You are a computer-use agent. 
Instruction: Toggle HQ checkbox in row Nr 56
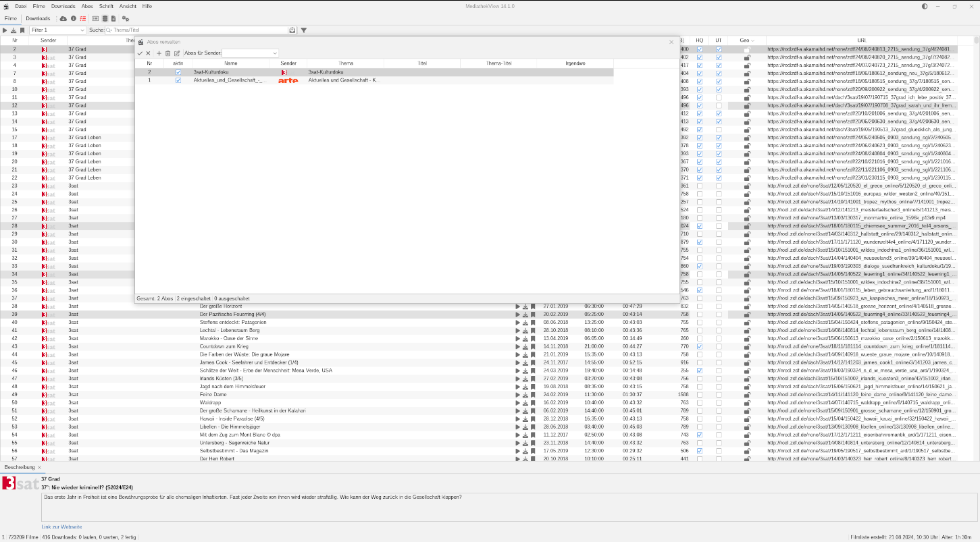pos(700,451)
